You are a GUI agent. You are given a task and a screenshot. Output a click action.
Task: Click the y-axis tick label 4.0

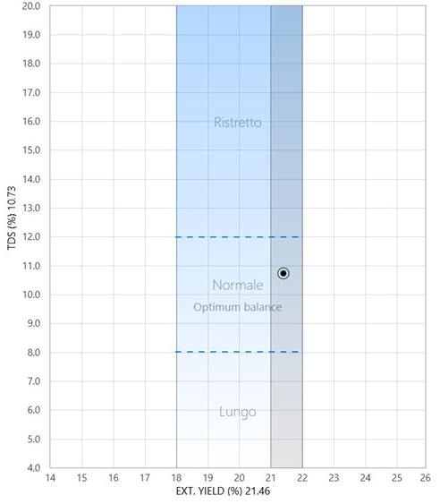[x=33, y=467]
